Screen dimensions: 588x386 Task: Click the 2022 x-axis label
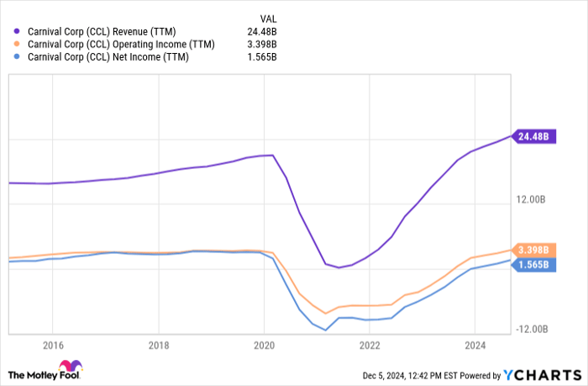(x=370, y=346)
